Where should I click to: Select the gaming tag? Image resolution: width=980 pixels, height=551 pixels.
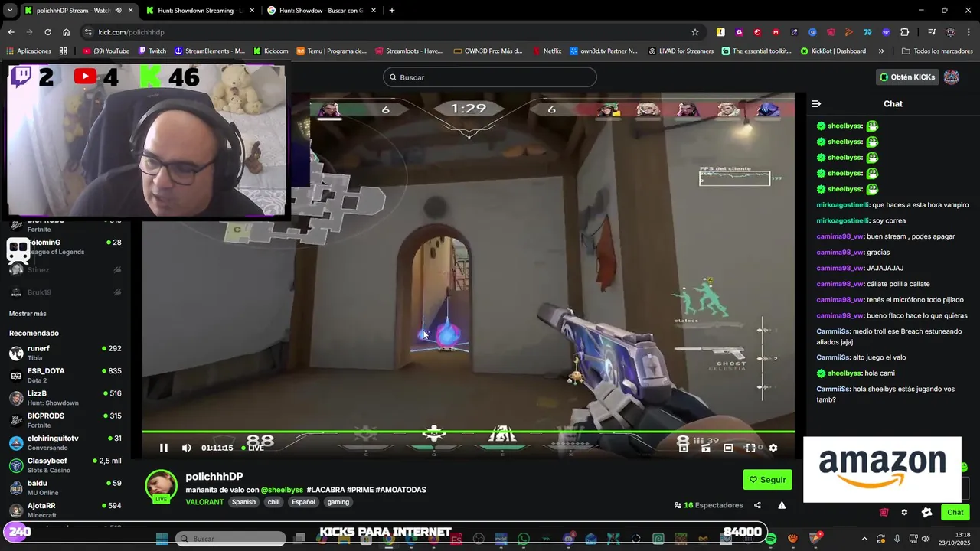(338, 502)
